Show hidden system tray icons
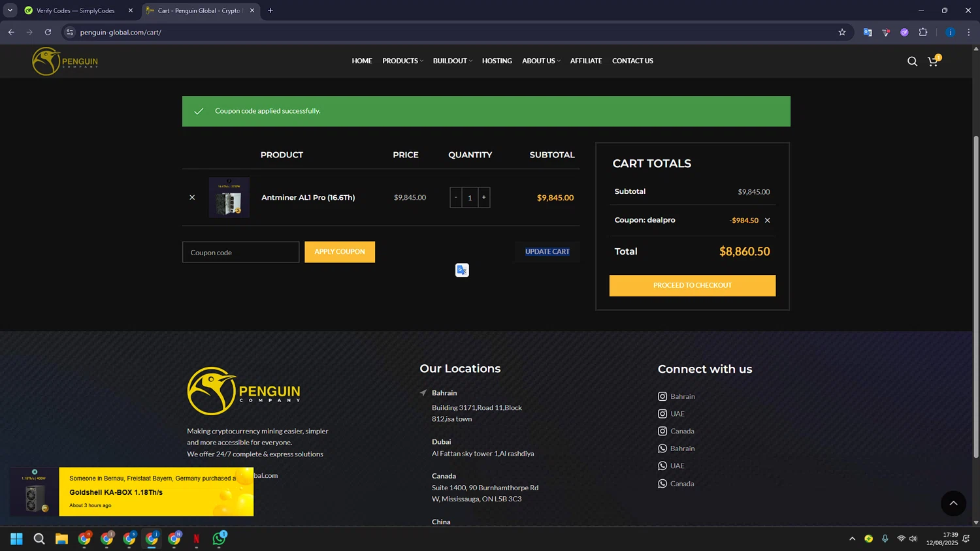 (x=852, y=539)
